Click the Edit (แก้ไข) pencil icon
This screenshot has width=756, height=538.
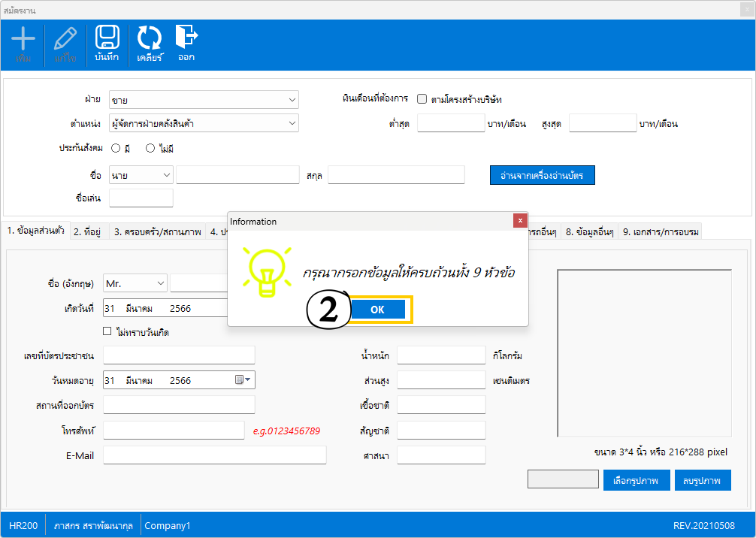pos(65,39)
